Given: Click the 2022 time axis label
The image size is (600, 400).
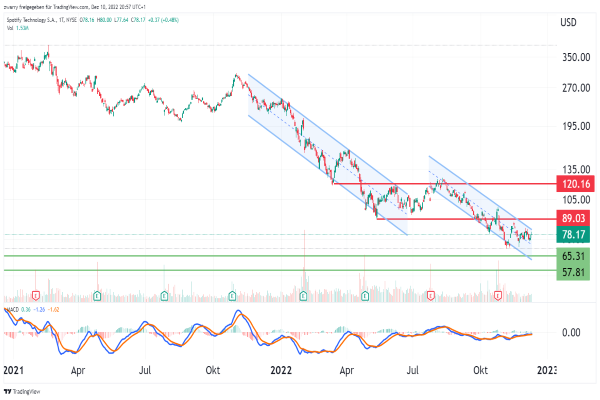Looking at the screenshot, I should 281,370.
